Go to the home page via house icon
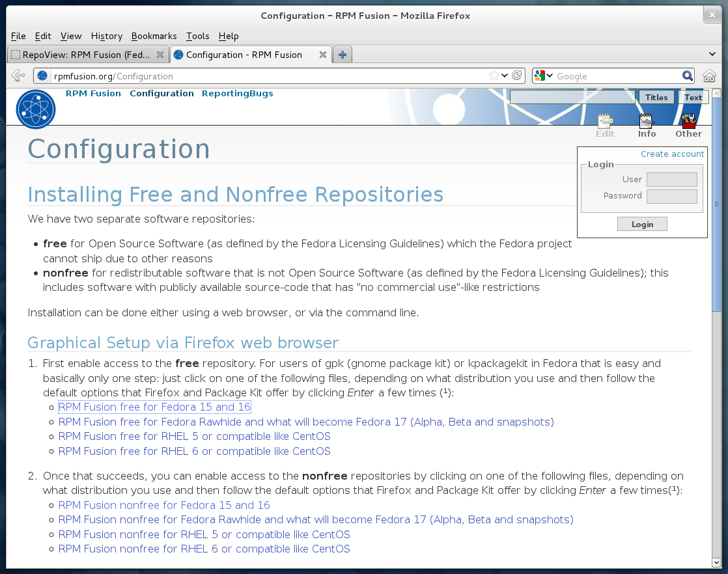 coord(709,75)
